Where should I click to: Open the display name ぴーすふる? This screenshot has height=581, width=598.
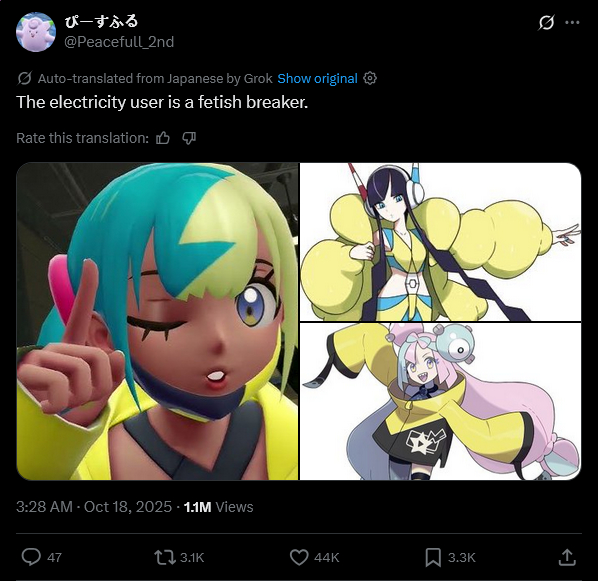coord(101,21)
